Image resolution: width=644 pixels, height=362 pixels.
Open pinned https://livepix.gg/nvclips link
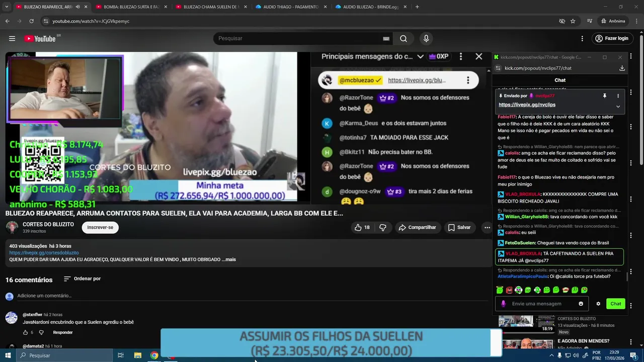(x=527, y=105)
